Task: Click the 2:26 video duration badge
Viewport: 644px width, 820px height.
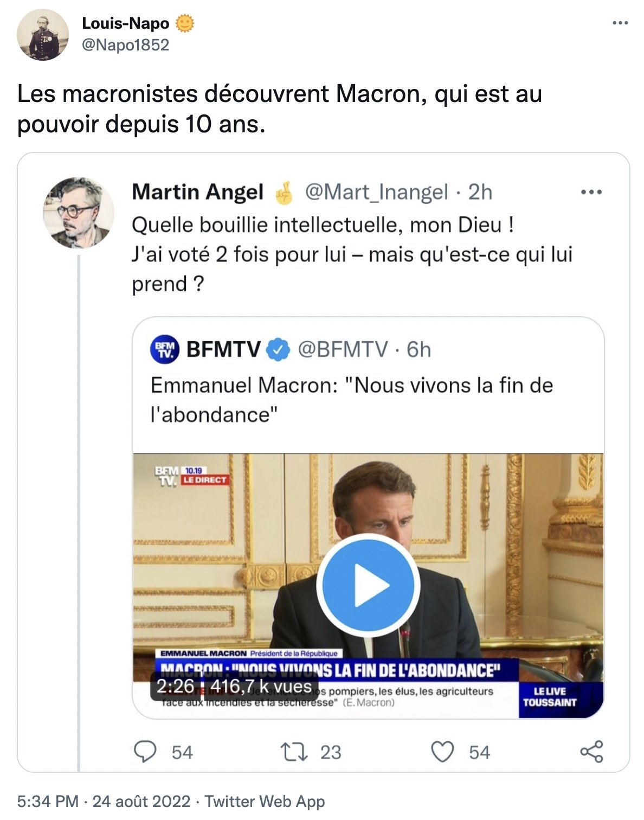Action: pyautogui.click(x=175, y=687)
